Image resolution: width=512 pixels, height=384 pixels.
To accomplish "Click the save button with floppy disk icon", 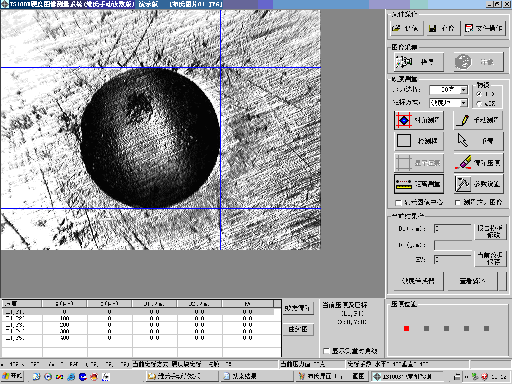I will pos(442,28).
